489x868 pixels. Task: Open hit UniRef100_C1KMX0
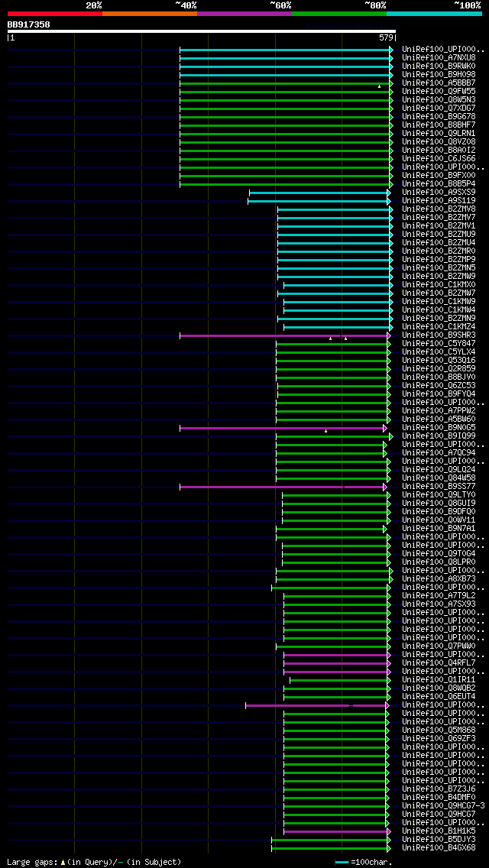tap(439, 284)
